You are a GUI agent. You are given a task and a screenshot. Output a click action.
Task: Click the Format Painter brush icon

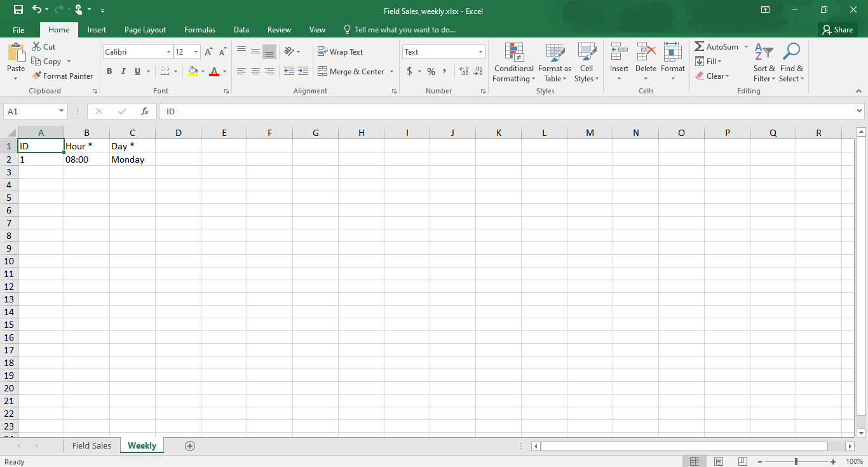click(x=37, y=76)
